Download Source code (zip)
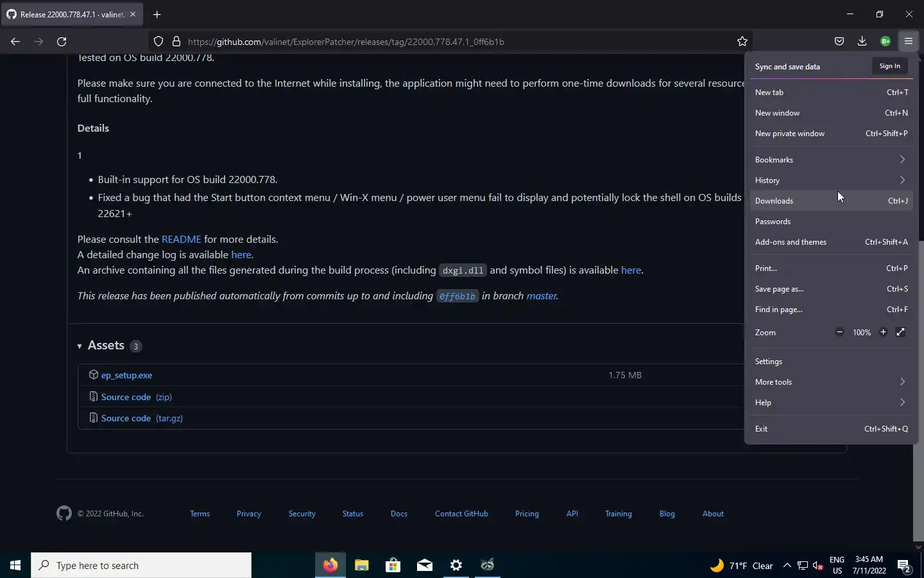The image size is (924, 578). click(136, 397)
